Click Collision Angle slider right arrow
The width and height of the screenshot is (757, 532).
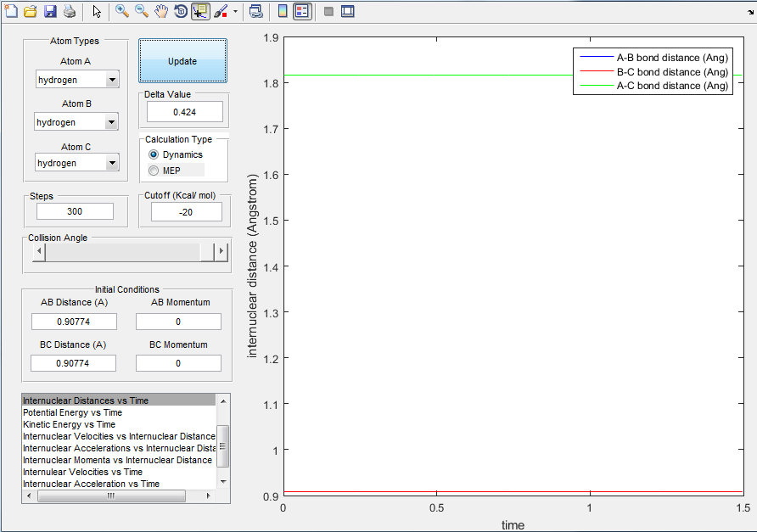[221, 251]
